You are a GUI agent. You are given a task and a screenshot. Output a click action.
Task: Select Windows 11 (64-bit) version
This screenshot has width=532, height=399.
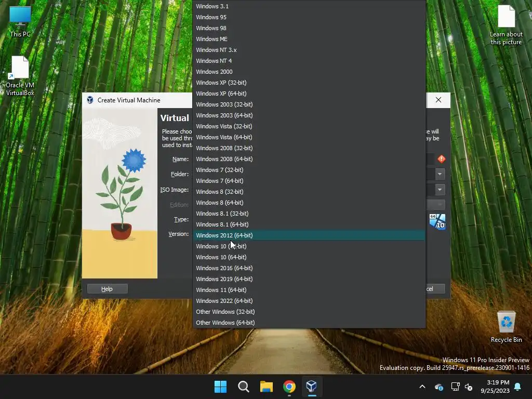(x=309, y=290)
